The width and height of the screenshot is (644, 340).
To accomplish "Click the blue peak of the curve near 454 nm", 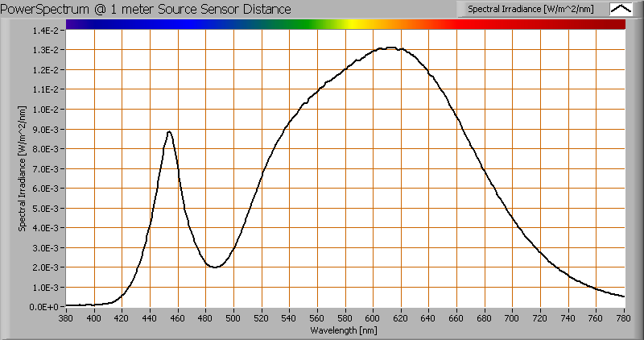I will click(169, 131).
